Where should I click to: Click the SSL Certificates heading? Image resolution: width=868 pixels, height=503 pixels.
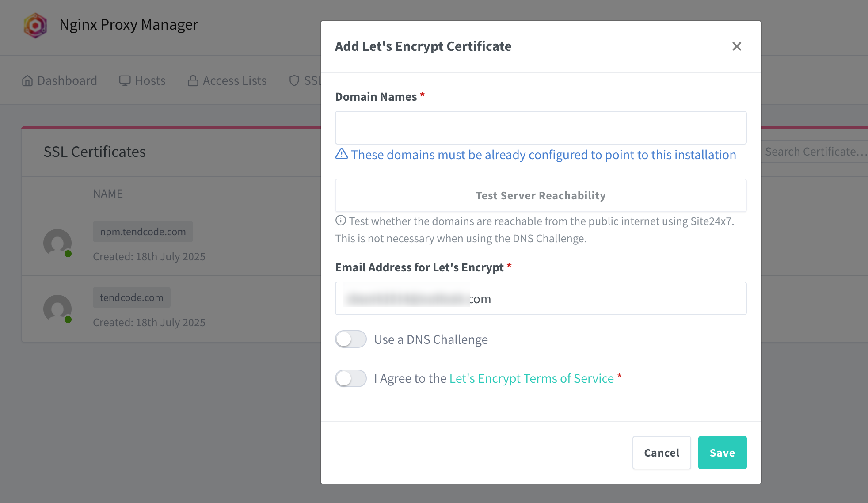[x=95, y=152]
